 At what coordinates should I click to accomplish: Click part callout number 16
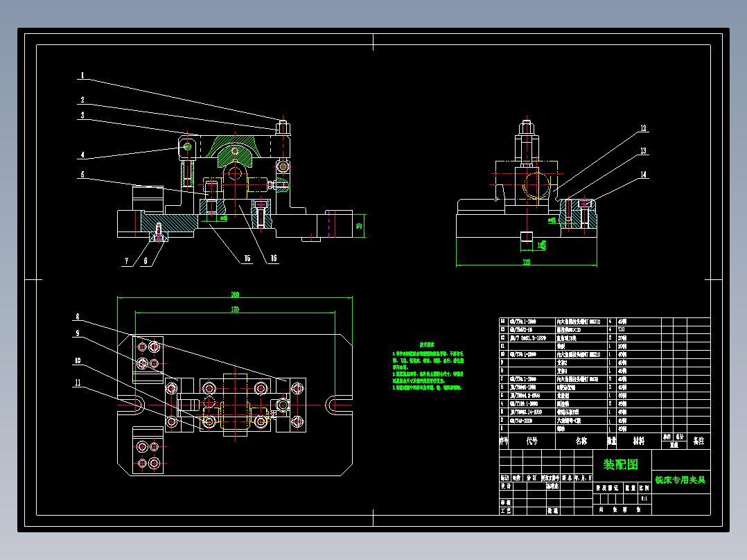tap(274, 259)
